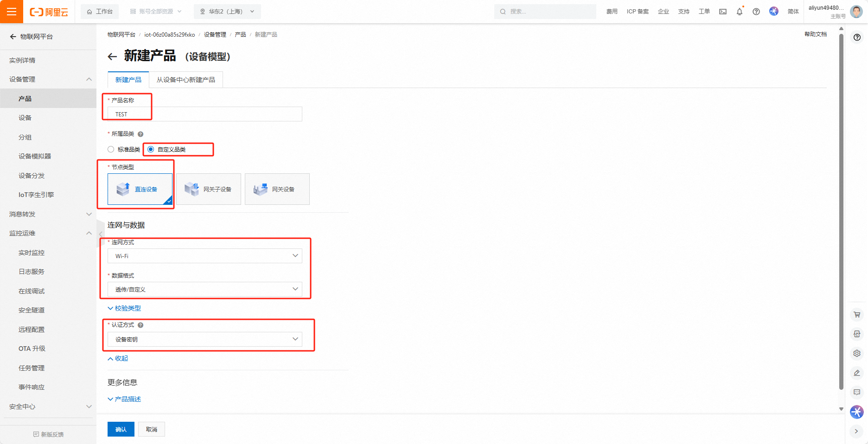Click the edit pencil icon on right rail

tap(857, 373)
